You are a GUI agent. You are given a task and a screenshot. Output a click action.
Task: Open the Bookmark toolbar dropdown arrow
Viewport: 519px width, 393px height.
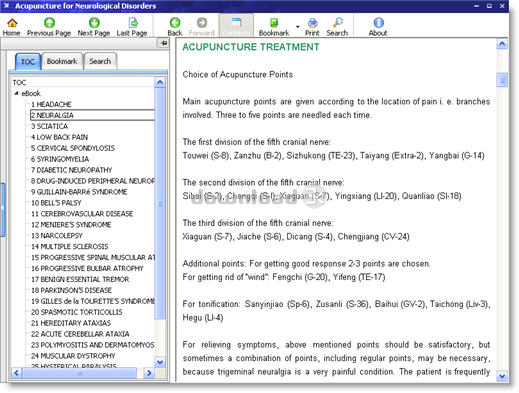297,27
